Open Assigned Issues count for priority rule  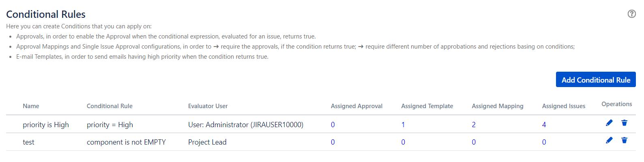click(x=544, y=125)
